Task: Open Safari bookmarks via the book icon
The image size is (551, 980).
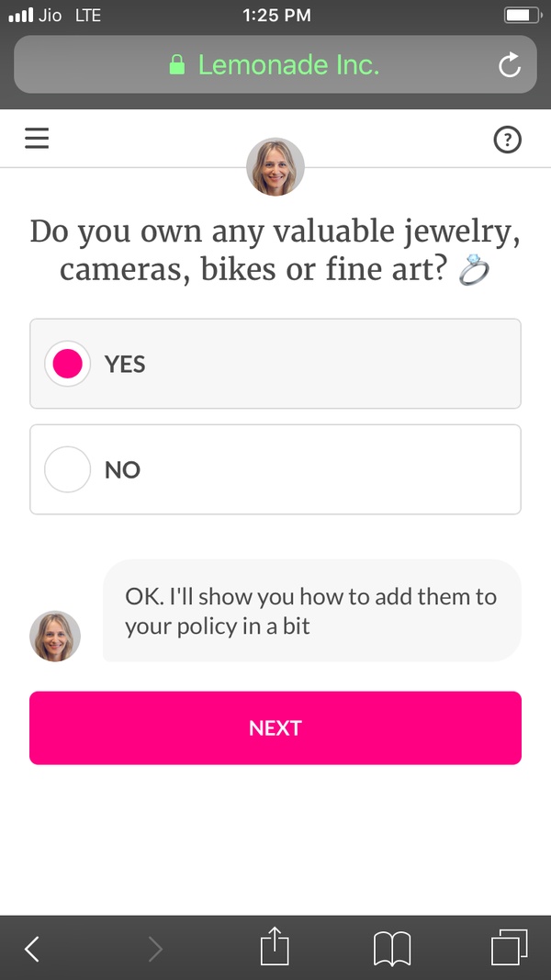Action: coord(392,949)
